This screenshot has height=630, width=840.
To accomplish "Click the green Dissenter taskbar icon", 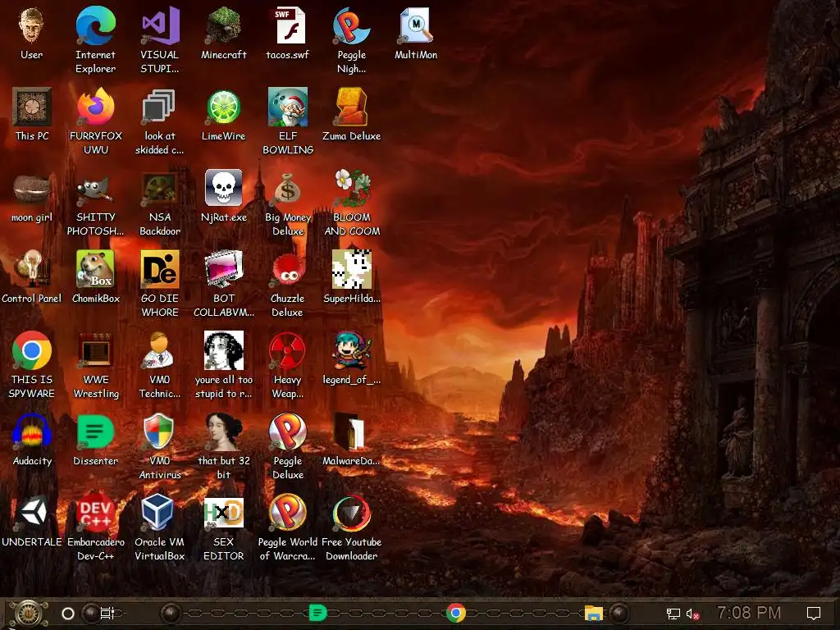I will [x=317, y=612].
